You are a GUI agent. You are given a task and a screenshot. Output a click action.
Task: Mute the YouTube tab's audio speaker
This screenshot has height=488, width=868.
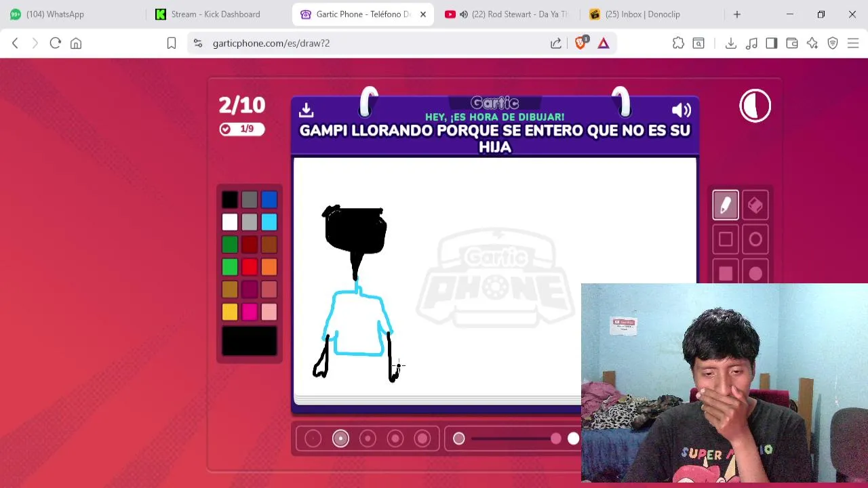tap(464, 14)
